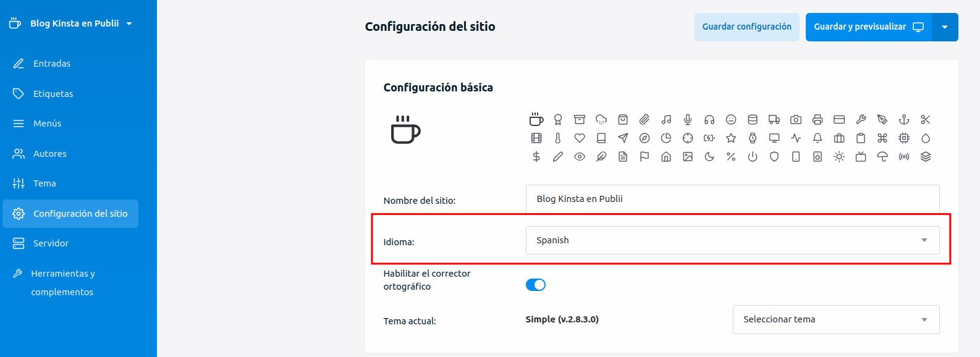Click the large current coffee cup icon
The image size is (980, 357).
coord(405,130)
